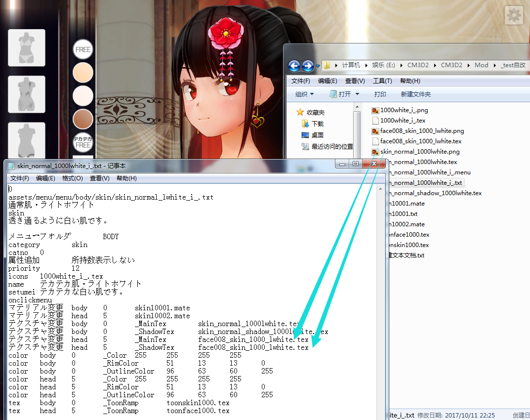530x420 pixels.
Task: Open Notepad 帮助(H) menu
Action: tap(127, 178)
